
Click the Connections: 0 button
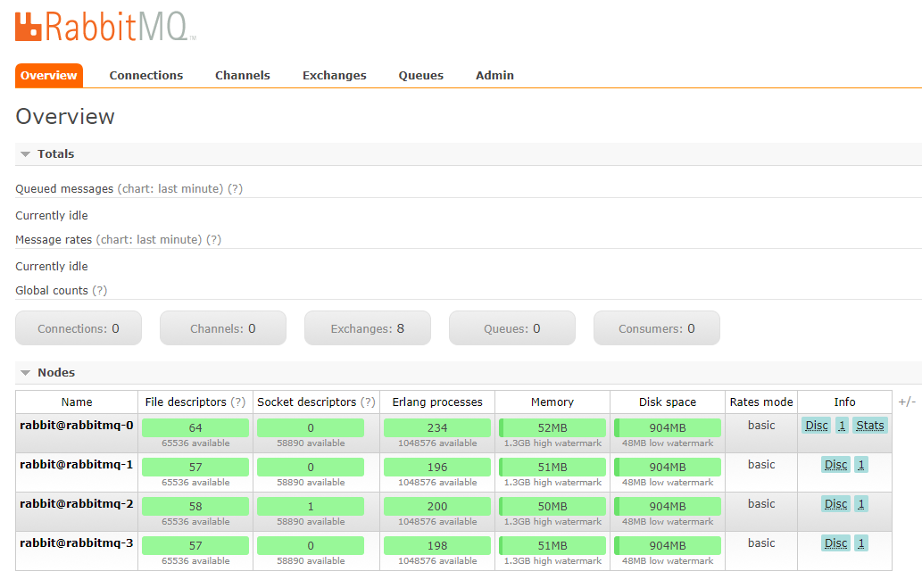click(x=79, y=328)
